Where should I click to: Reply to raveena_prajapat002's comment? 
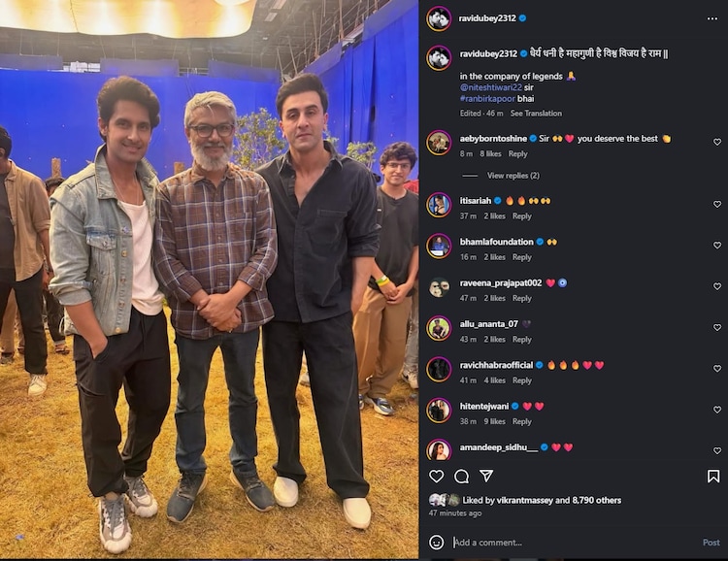(x=522, y=299)
